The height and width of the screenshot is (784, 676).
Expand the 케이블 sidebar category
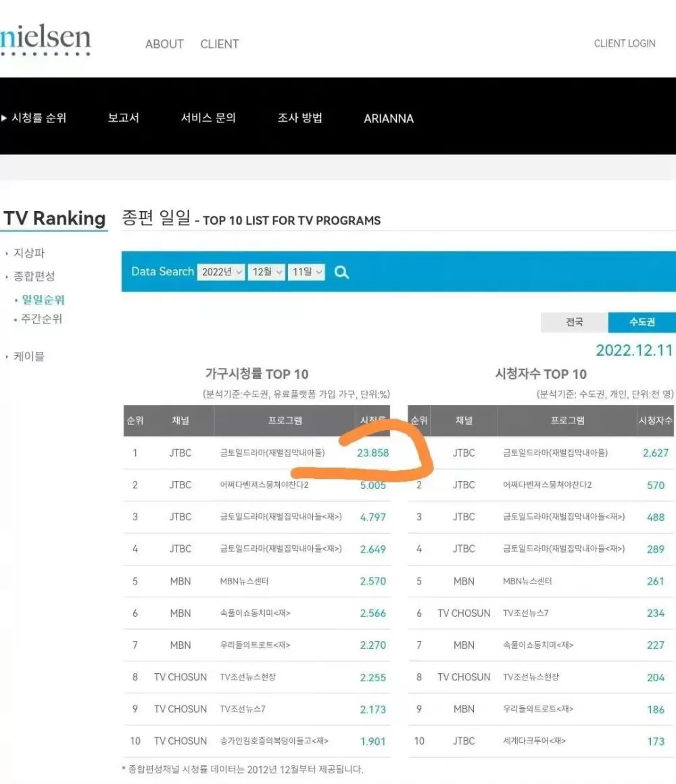[x=28, y=356]
